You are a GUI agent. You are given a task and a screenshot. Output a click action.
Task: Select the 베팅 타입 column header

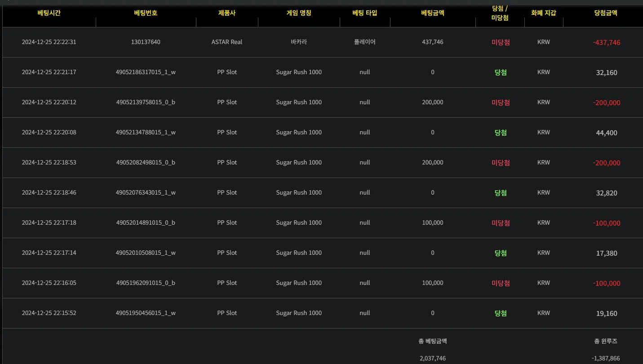pos(365,13)
